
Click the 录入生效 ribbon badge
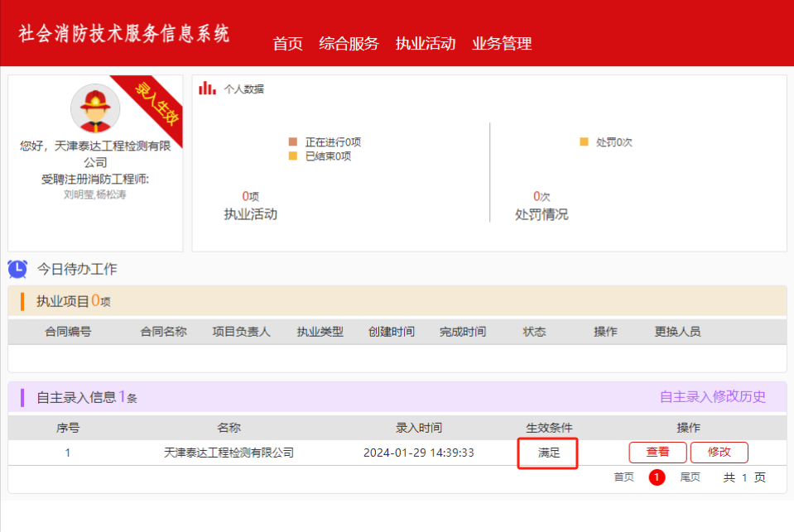(156, 104)
